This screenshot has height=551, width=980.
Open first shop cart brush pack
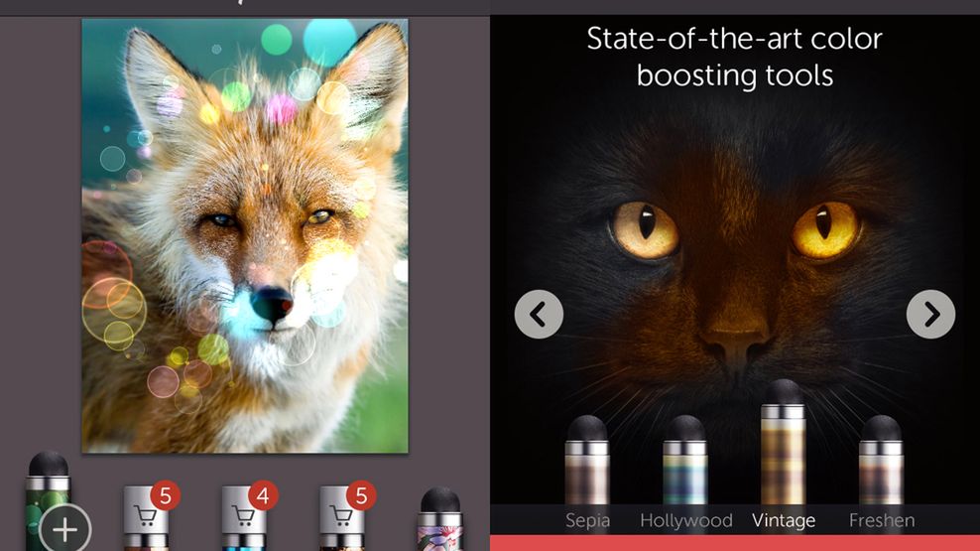click(146, 516)
